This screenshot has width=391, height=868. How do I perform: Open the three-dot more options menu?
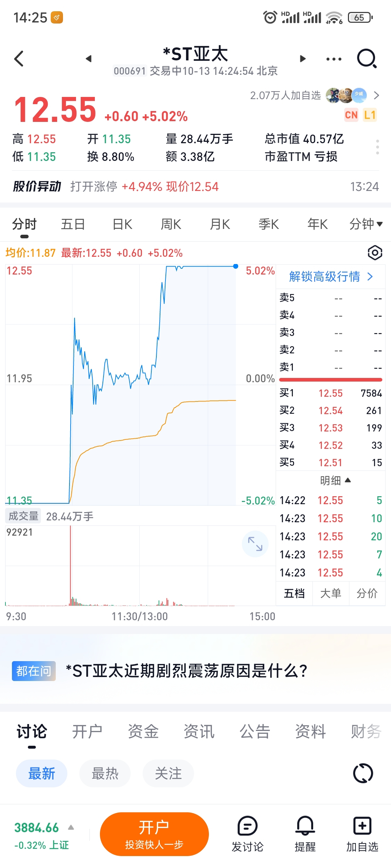click(334, 59)
